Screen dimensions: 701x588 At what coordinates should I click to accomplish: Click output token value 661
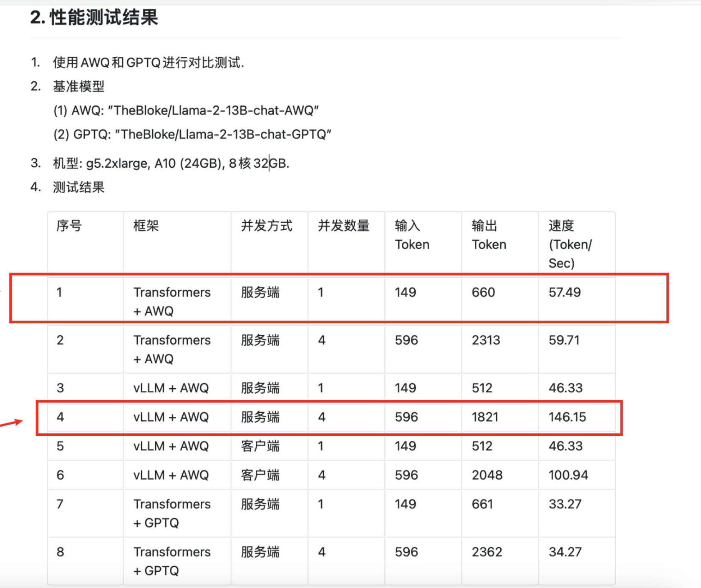tap(482, 504)
